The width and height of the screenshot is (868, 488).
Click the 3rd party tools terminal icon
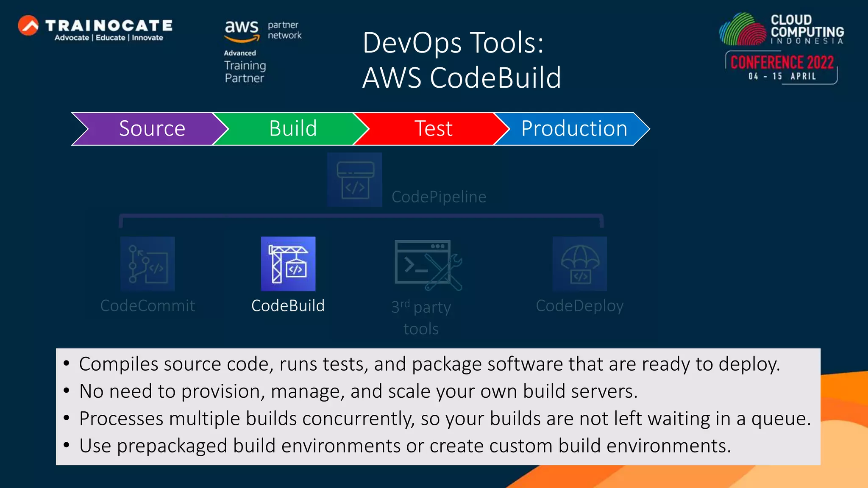428,265
